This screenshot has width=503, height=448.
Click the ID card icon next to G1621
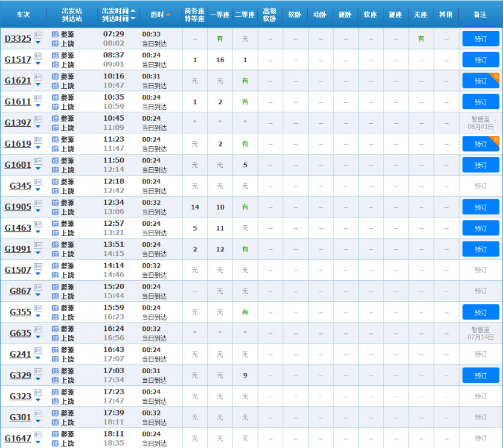(38, 77)
